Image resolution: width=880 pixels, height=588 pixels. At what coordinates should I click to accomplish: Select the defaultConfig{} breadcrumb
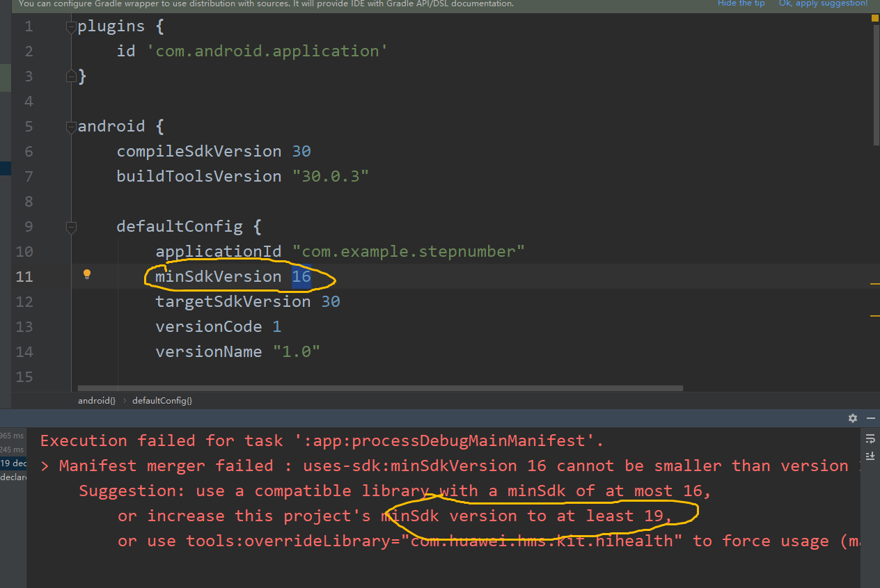(162, 401)
